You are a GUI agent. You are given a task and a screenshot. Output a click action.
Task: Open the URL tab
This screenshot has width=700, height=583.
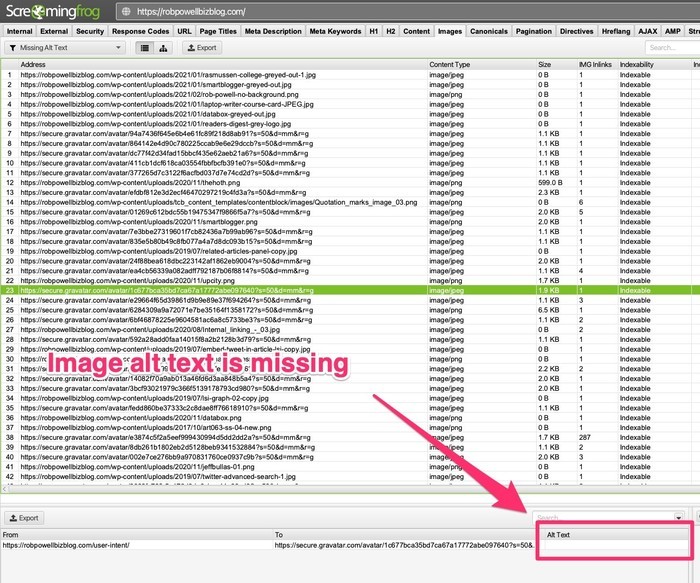184,31
